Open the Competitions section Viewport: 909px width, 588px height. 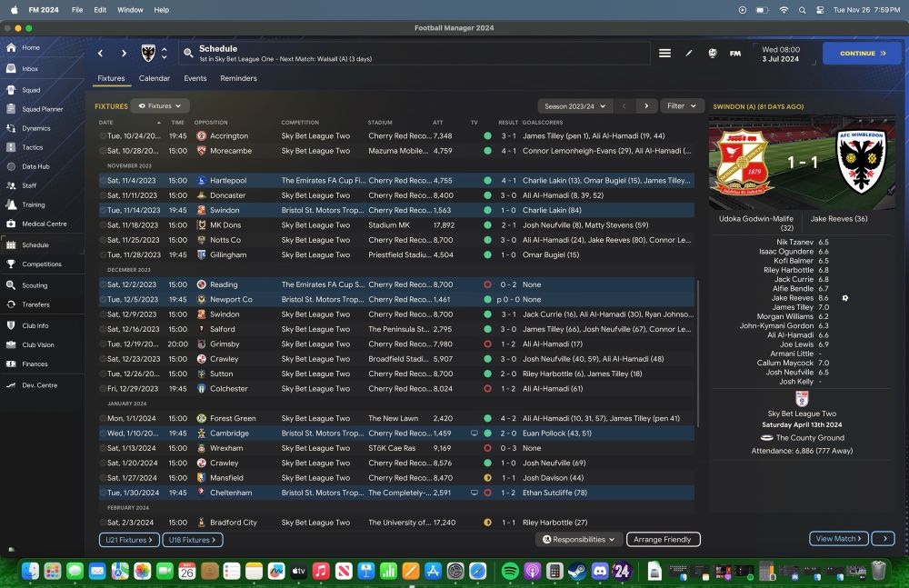(x=42, y=264)
